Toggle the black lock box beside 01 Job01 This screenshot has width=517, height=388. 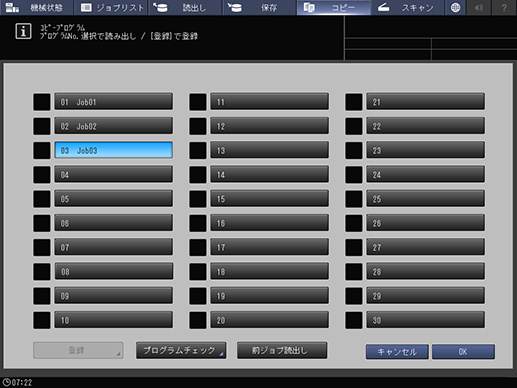42,102
